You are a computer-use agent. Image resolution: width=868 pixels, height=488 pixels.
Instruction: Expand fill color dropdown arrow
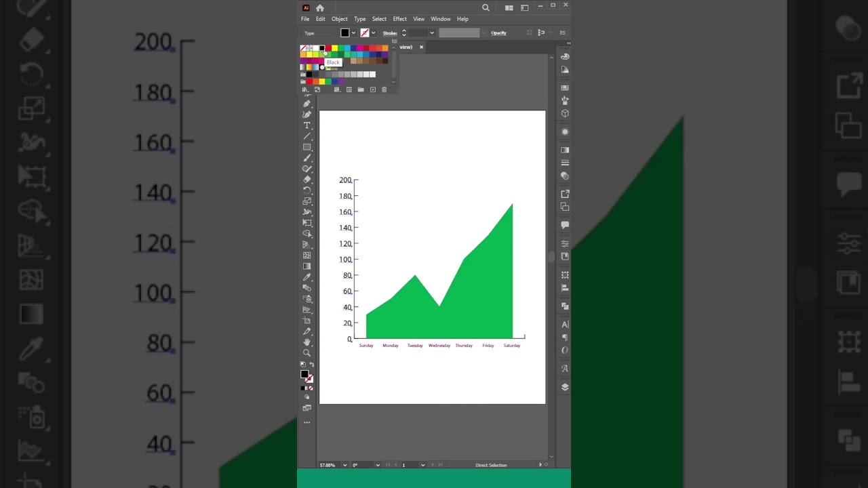pos(353,33)
